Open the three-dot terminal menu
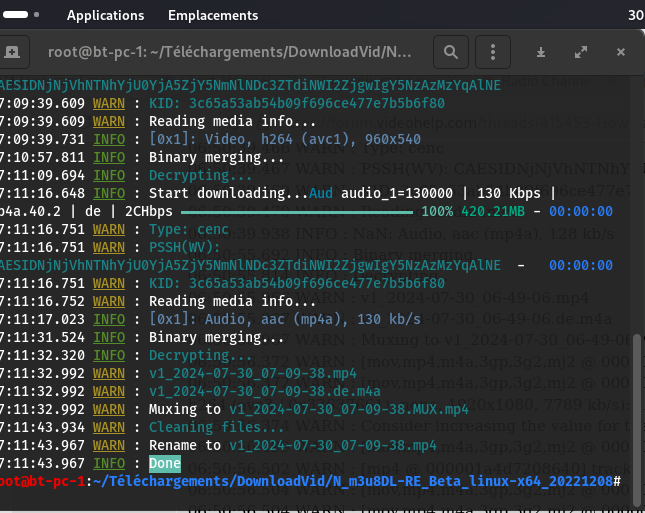 click(x=490, y=52)
